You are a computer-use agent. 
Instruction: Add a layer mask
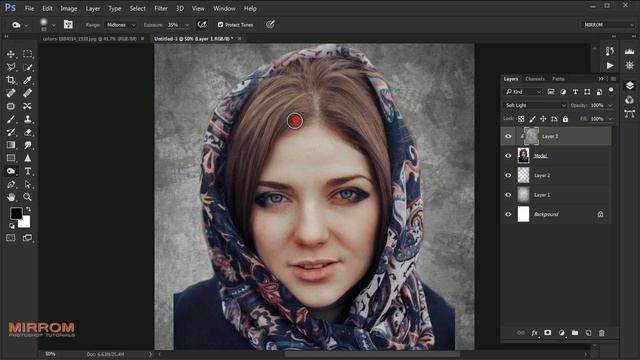(x=548, y=333)
